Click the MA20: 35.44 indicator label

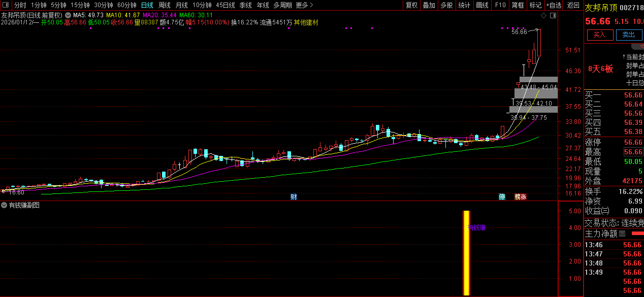click(x=159, y=15)
